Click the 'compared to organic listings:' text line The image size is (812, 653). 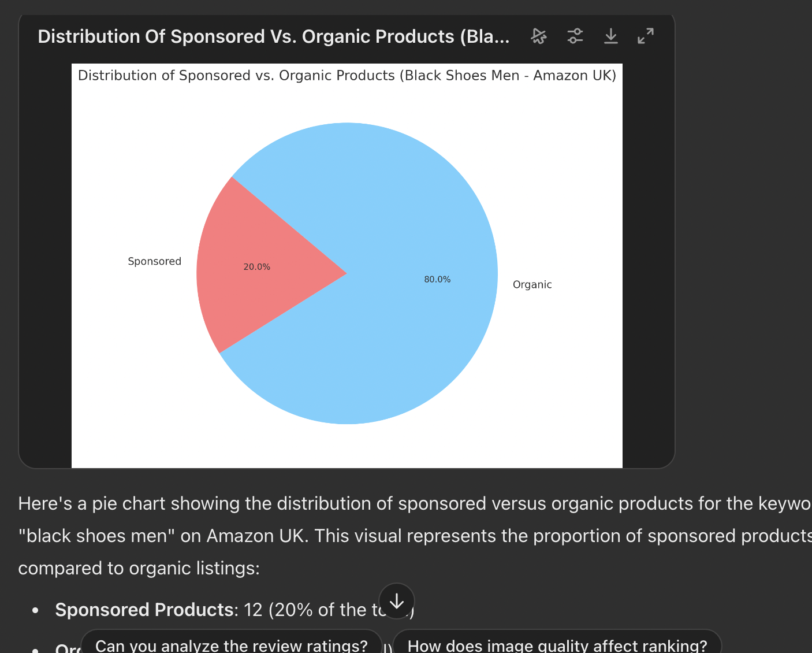139,568
